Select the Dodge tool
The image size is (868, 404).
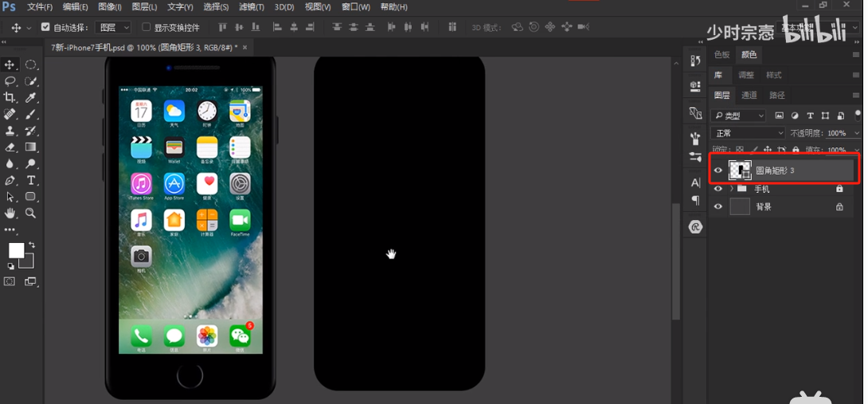tap(31, 163)
